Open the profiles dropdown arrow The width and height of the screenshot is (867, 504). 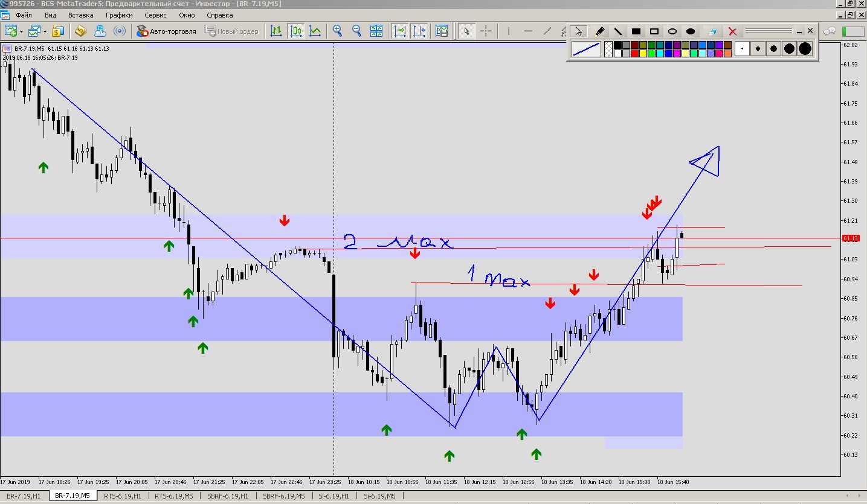[45, 31]
